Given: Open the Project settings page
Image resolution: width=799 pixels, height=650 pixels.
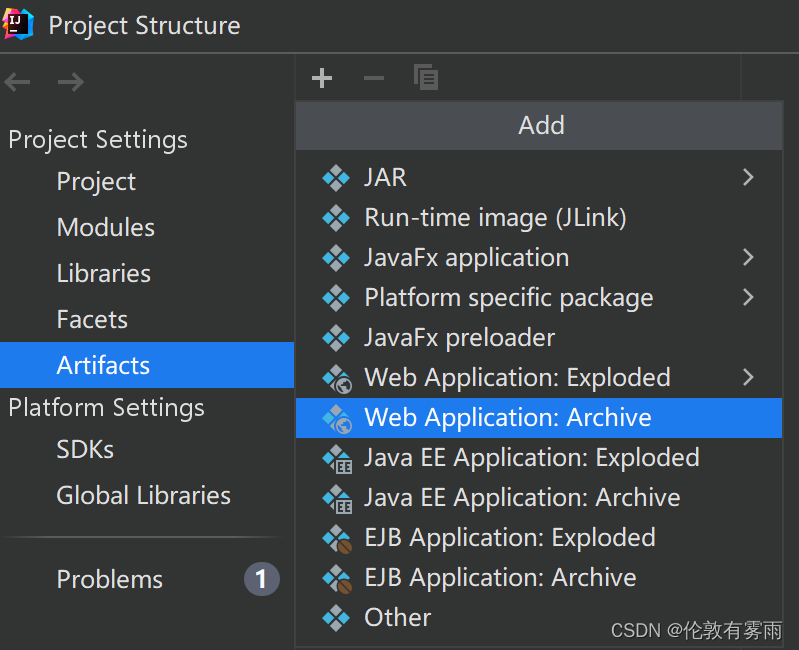Looking at the screenshot, I should [147, 181].
